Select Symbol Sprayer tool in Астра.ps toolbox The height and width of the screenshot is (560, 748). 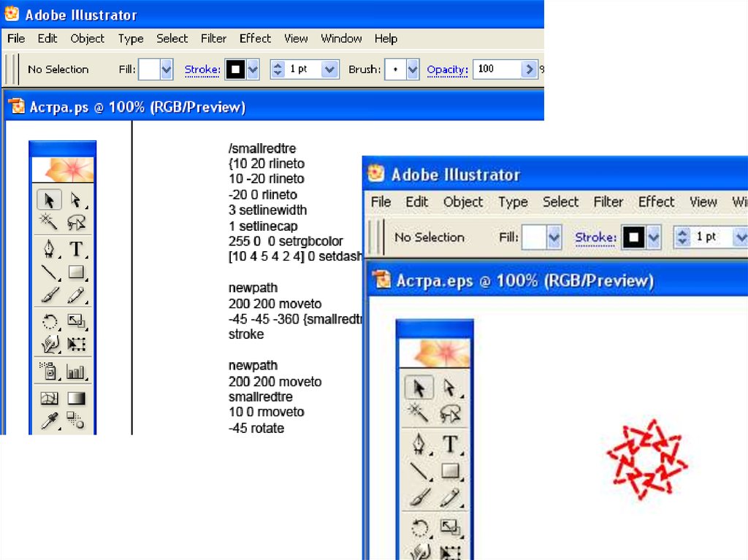click(49, 371)
